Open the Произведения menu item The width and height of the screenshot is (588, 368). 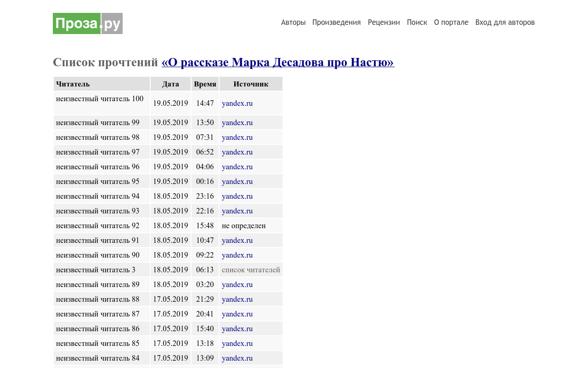[x=336, y=23]
